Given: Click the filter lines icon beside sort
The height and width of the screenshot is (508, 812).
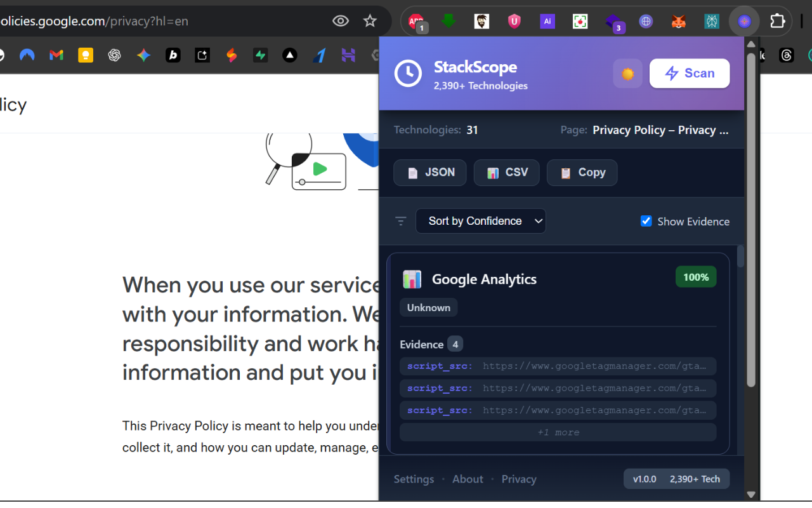Looking at the screenshot, I should (x=401, y=221).
